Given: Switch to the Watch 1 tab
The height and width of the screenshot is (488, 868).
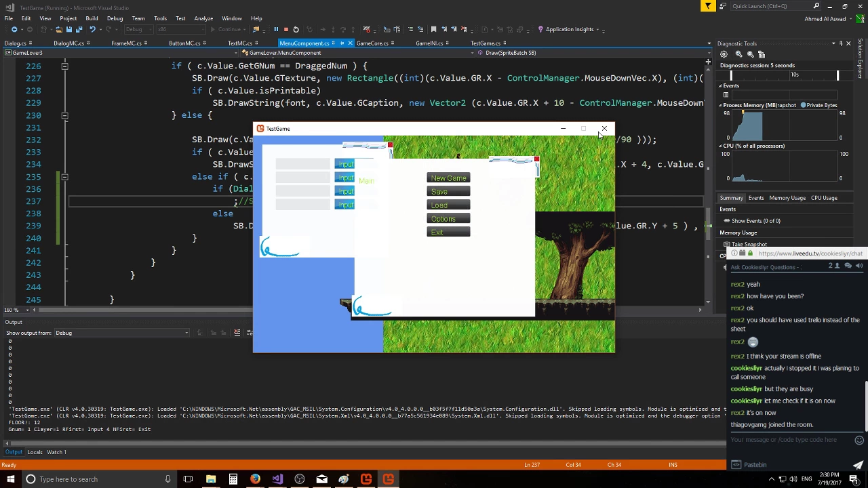Looking at the screenshot, I should point(56,452).
